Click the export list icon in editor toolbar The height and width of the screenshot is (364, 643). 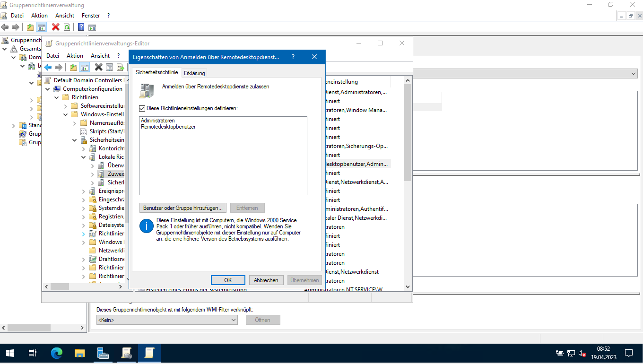(x=120, y=67)
